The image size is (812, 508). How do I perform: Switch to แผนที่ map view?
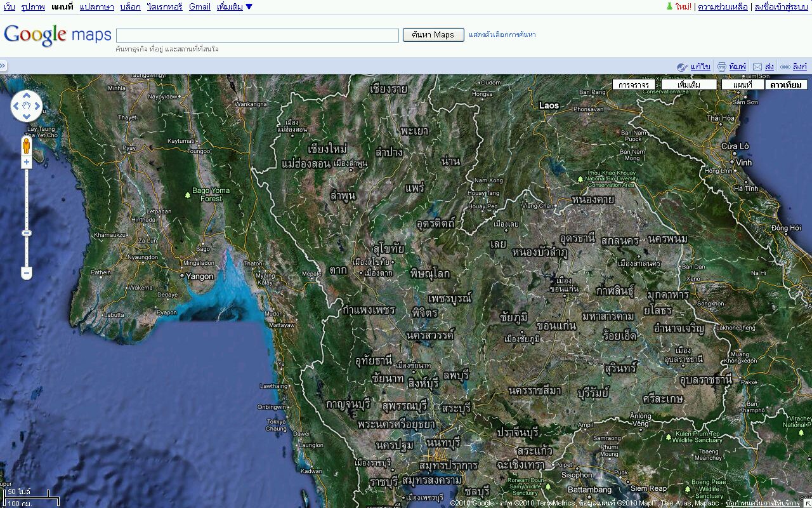click(x=742, y=84)
